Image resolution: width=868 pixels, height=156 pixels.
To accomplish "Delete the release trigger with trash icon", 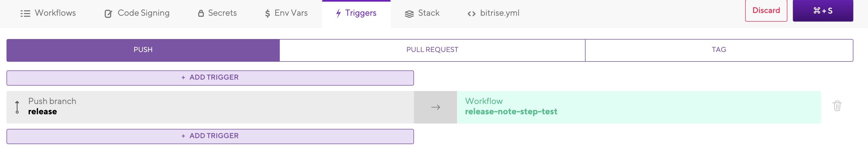I will pos(837,106).
